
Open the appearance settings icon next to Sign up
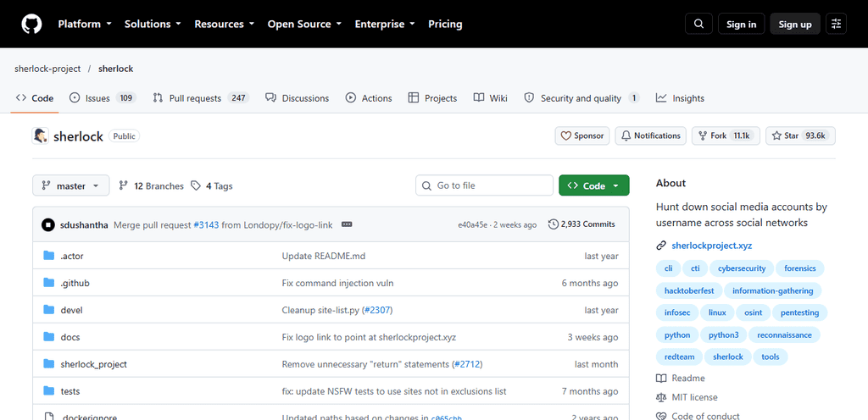tap(836, 24)
